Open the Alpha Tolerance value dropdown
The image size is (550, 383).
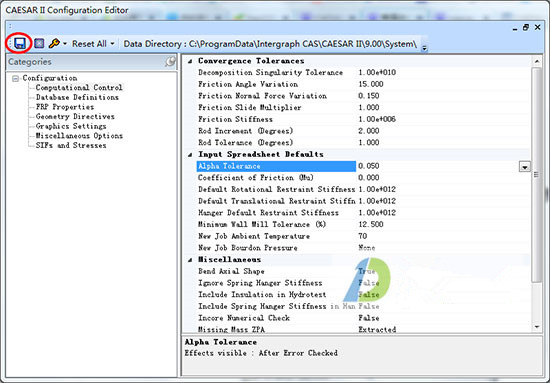pyautogui.click(x=525, y=167)
